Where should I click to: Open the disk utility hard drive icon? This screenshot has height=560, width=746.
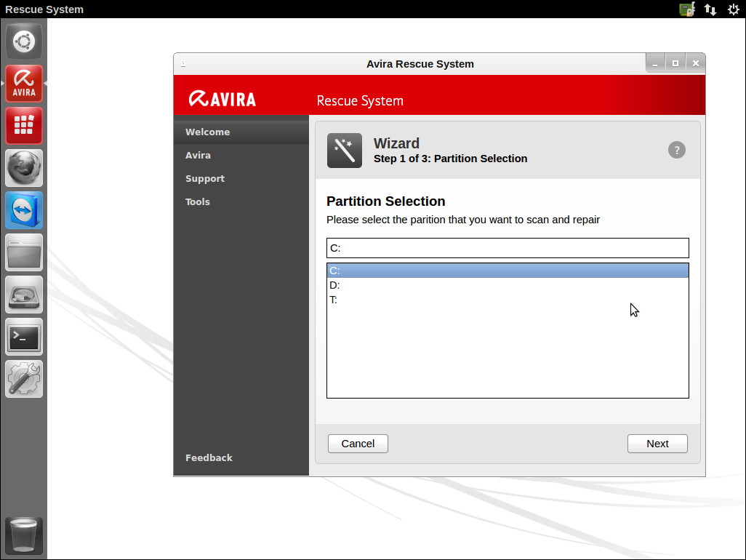(24, 295)
